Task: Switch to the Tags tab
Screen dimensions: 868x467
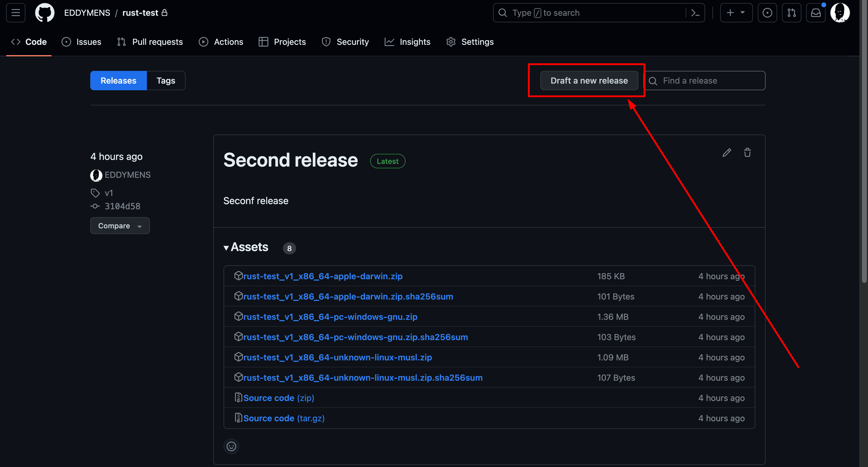Action: pyautogui.click(x=166, y=81)
